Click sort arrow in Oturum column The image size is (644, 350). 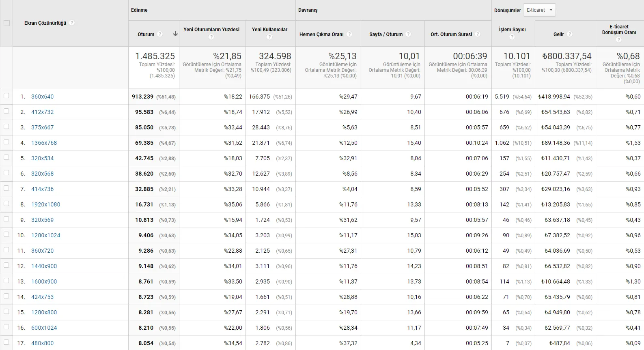pyautogui.click(x=175, y=34)
